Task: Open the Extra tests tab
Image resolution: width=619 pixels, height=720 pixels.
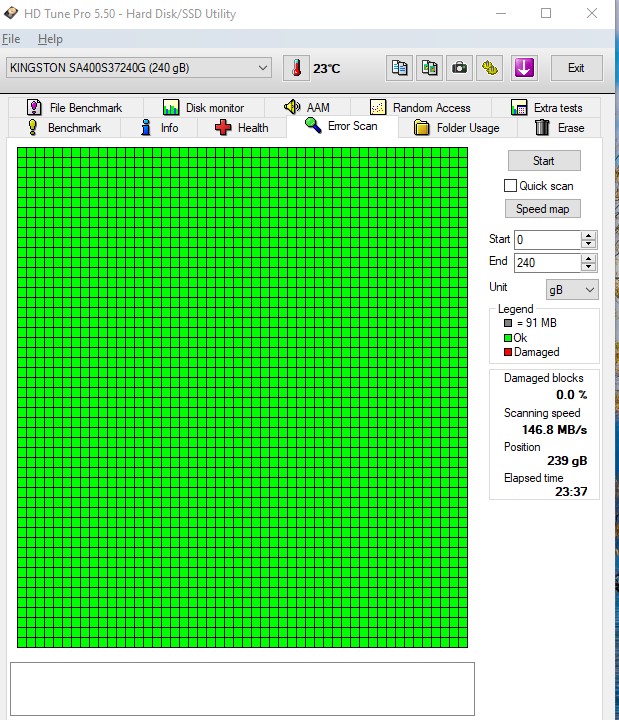Action: [x=546, y=107]
